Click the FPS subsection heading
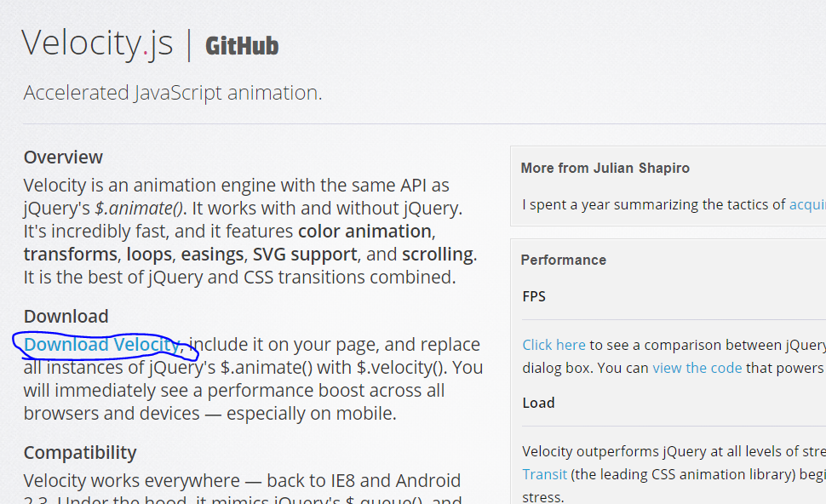826x504 pixels. 534,297
